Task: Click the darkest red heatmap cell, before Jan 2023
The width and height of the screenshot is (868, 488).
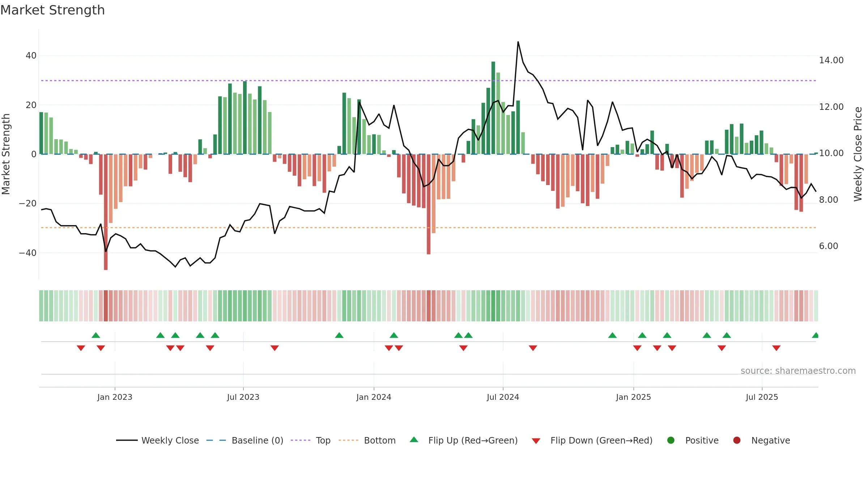Action: pyautogui.click(x=106, y=306)
